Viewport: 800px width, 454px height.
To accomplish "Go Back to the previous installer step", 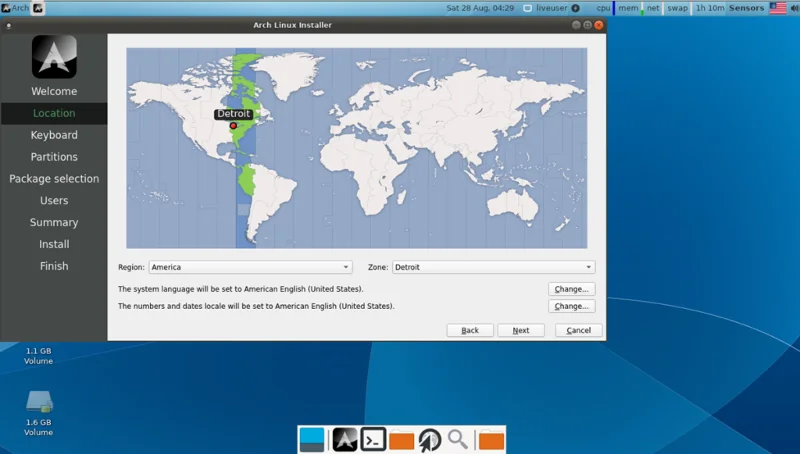I will pos(470,330).
